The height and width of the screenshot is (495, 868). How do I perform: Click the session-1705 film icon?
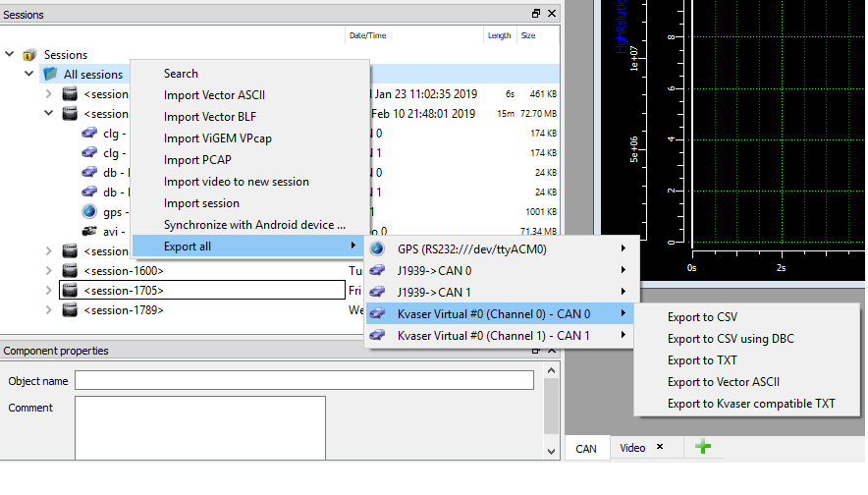coord(70,290)
